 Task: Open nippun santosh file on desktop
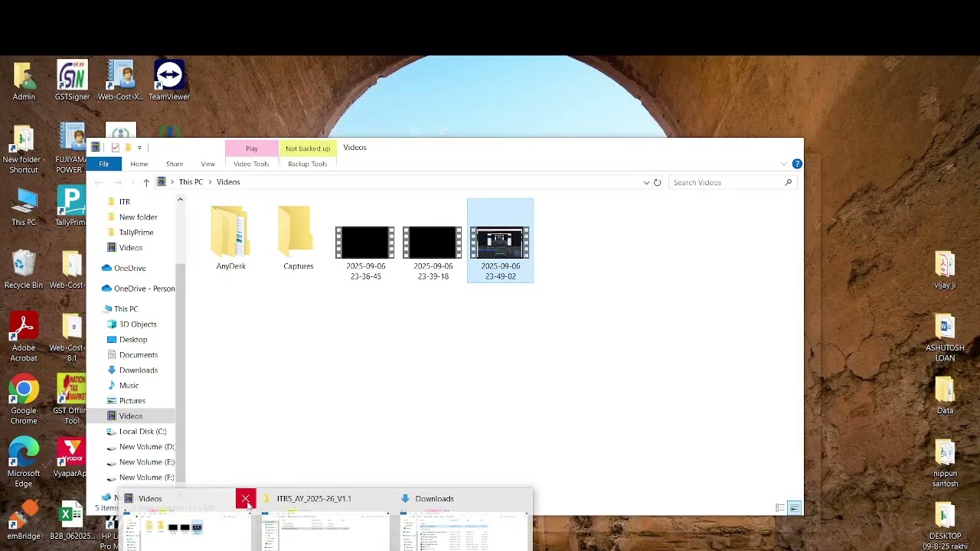coord(945,463)
